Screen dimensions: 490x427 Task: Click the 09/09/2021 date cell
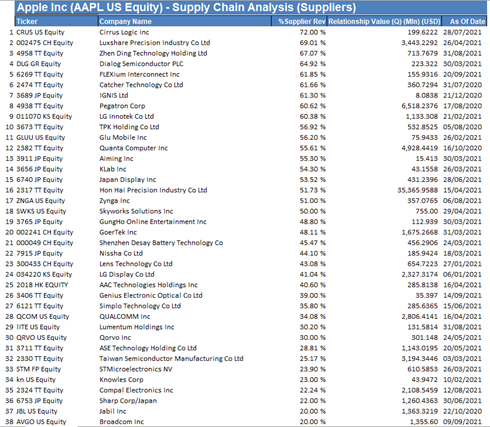(x=462, y=422)
